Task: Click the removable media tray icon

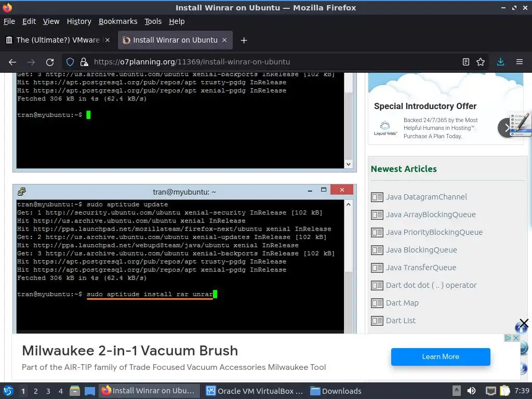Action: pos(457,391)
